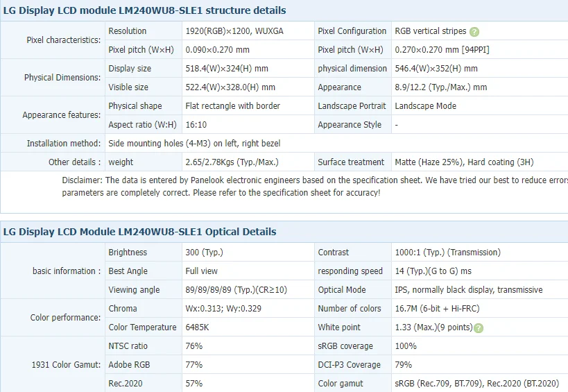The image size is (568, 392).
Task: Click the 1931 Color Gamut row header
Action: (66, 365)
